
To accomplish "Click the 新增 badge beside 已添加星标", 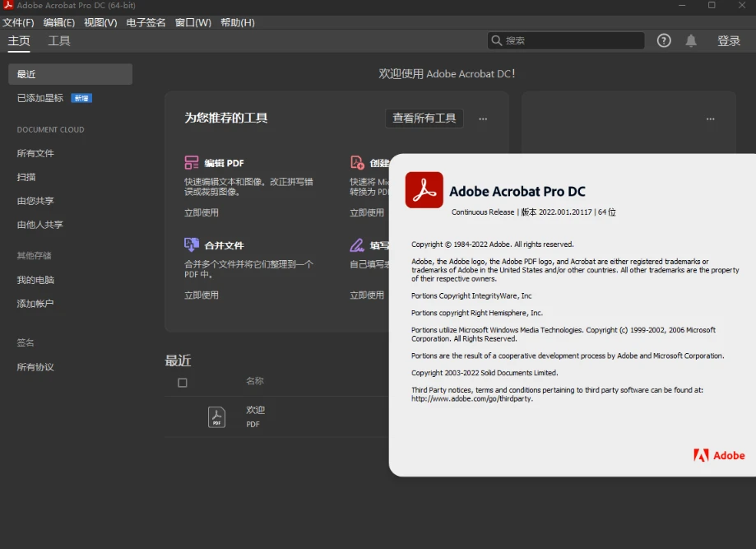I will click(x=81, y=99).
